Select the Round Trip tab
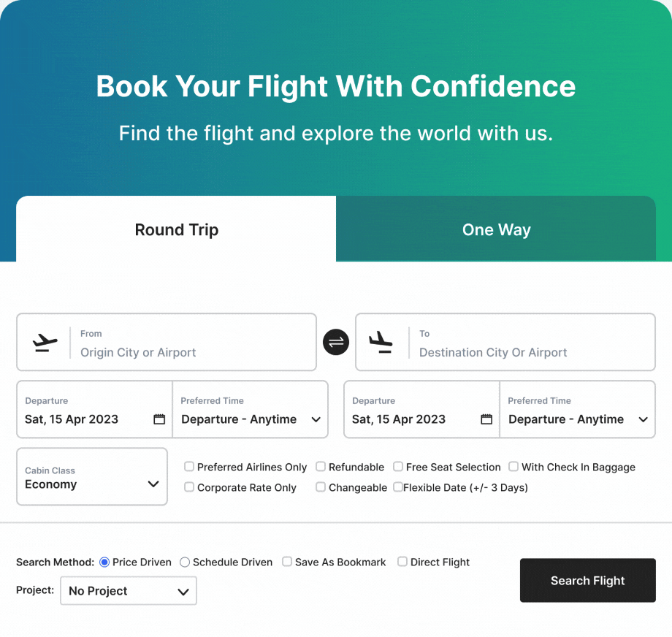 [x=176, y=229]
